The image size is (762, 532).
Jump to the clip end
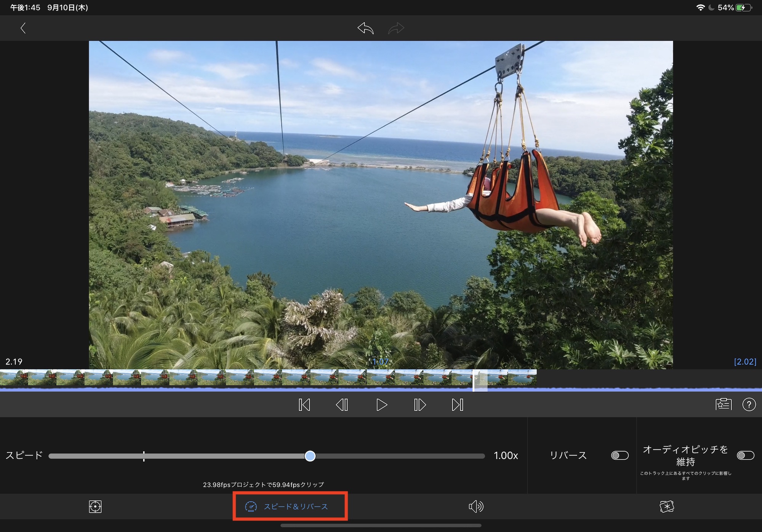coord(458,405)
